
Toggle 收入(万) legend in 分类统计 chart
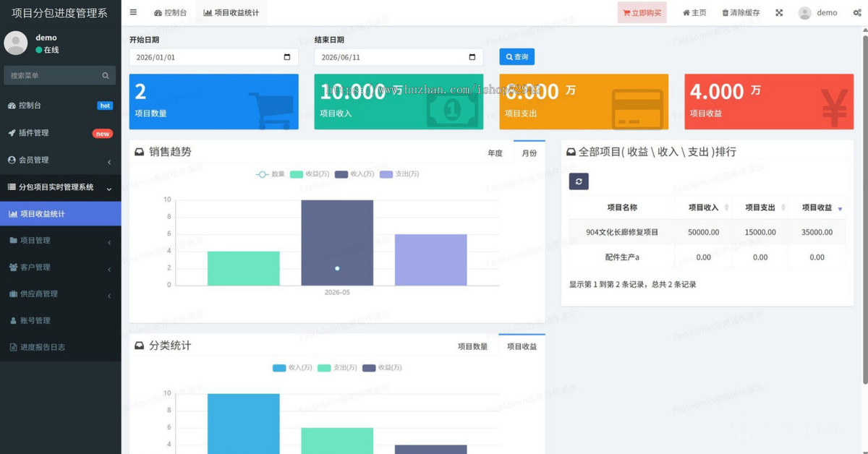[x=292, y=368]
